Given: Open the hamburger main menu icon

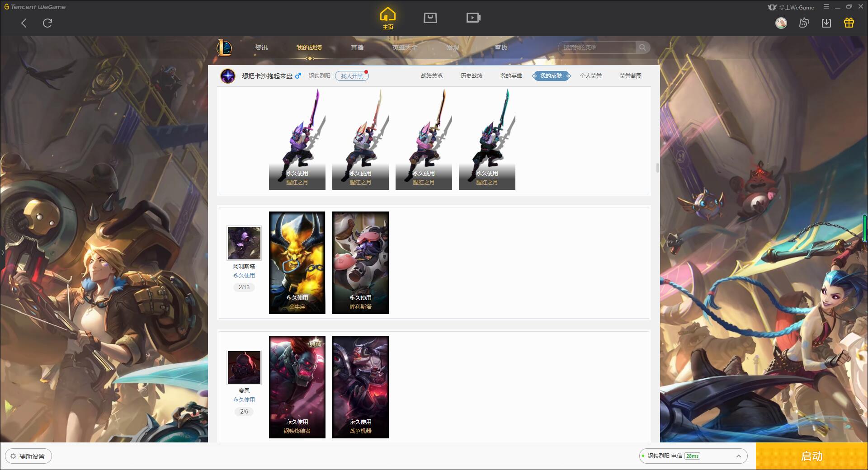Looking at the screenshot, I should [826, 7].
